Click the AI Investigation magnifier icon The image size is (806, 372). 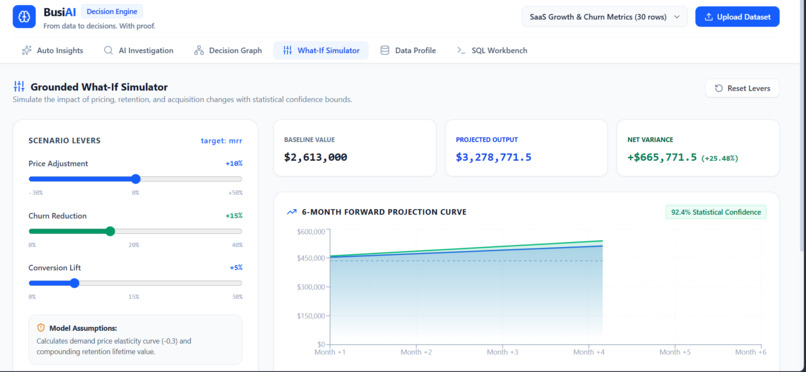click(x=108, y=50)
